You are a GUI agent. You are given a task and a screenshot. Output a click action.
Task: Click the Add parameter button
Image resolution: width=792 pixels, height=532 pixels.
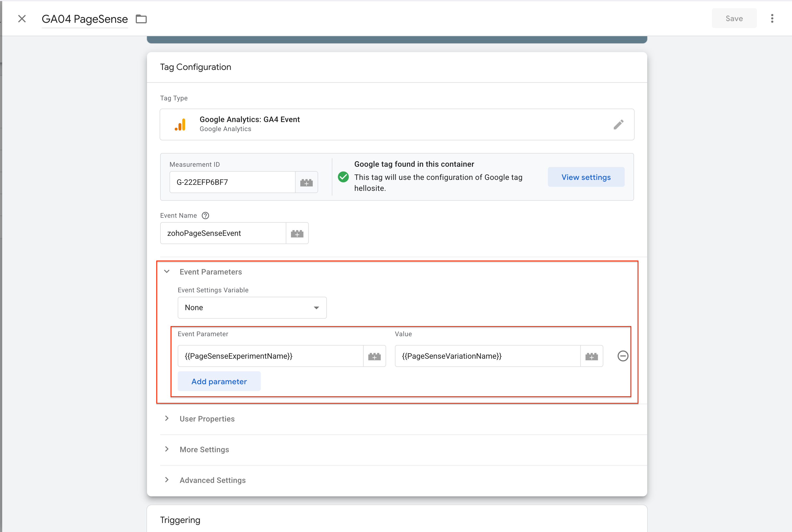(219, 381)
